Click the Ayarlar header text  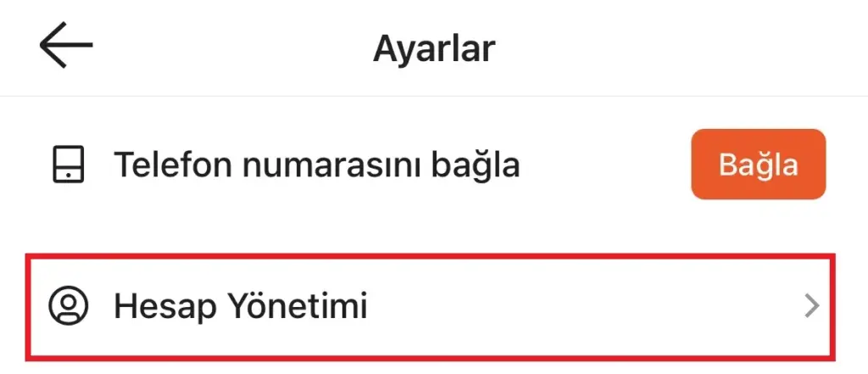tap(433, 48)
